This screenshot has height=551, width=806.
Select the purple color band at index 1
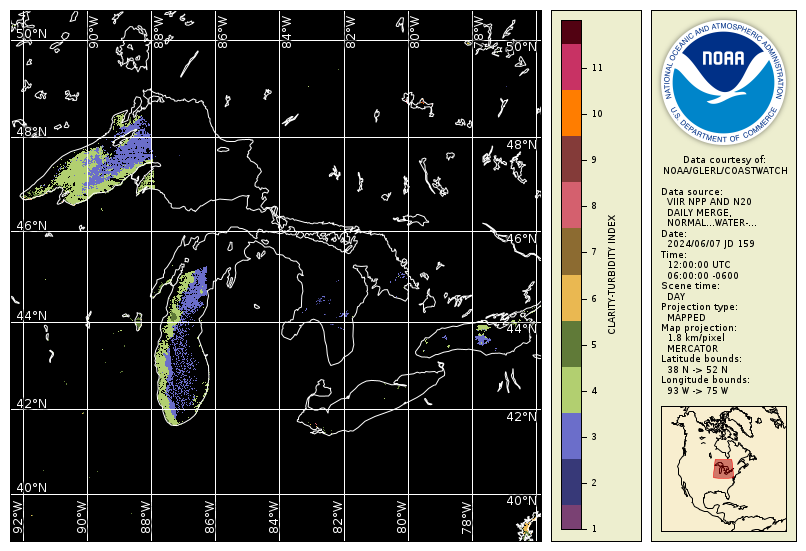click(571, 517)
